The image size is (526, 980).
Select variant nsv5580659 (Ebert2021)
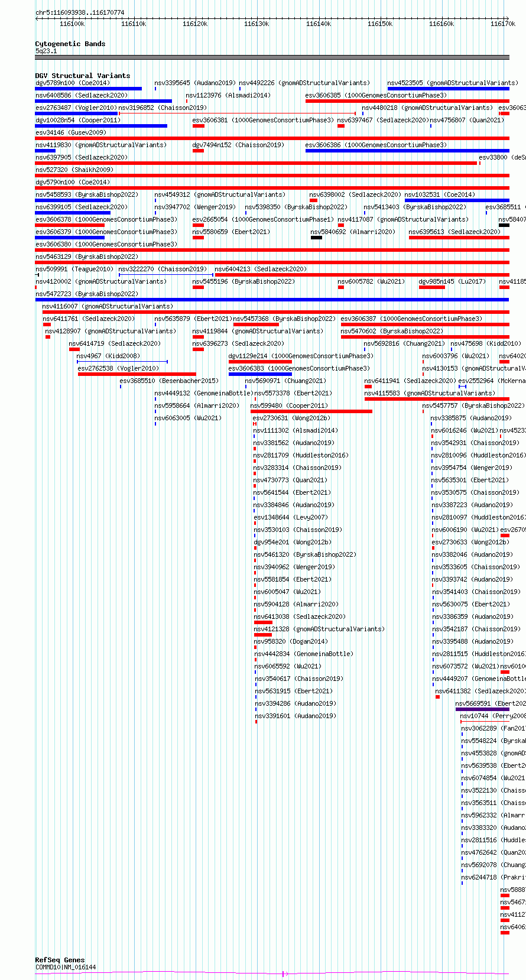tap(232, 232)
